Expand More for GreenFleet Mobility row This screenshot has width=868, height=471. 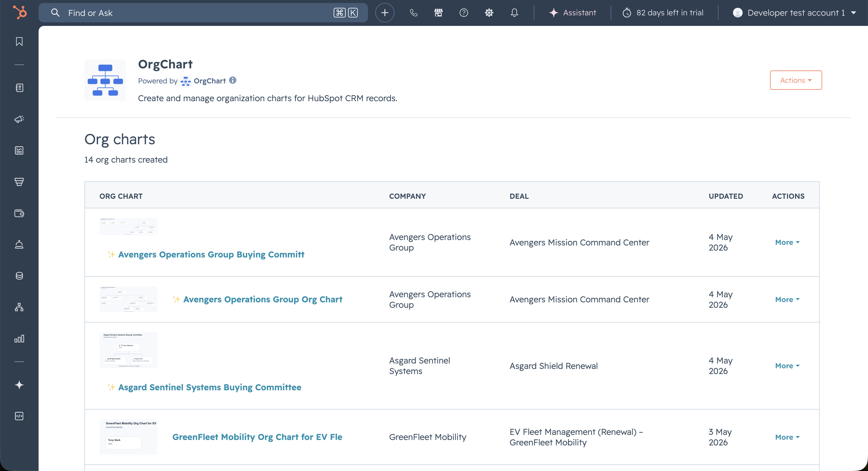pos(788,437)
